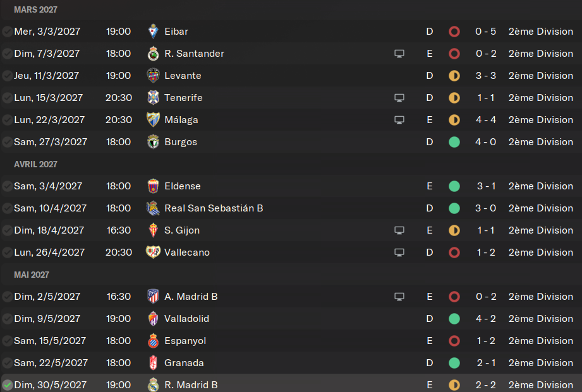The image size is (582, 392).
Task: Click the orange draw indicator for Tenerife match
Action: click(454, 98)
